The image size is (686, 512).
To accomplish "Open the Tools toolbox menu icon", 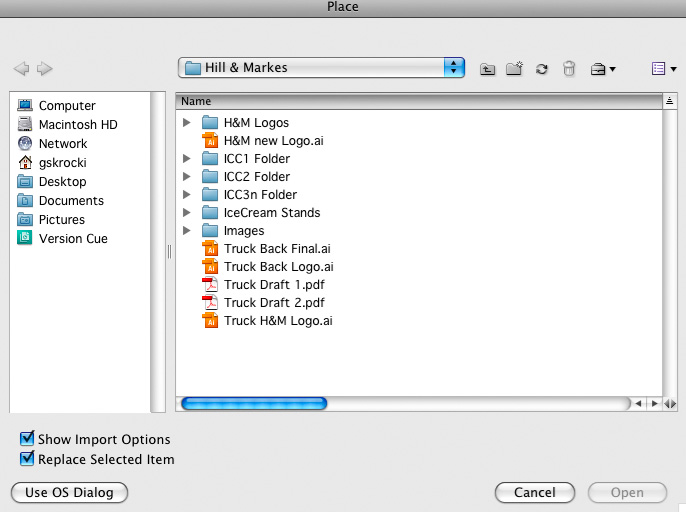I will coord(603,69).
